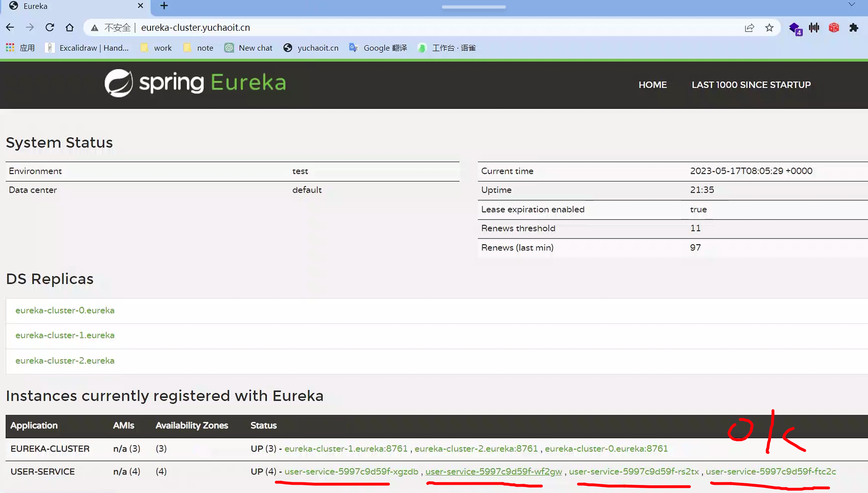Bookmark this page with star icon
Screen dimensions: 868x493
[769, 28]
